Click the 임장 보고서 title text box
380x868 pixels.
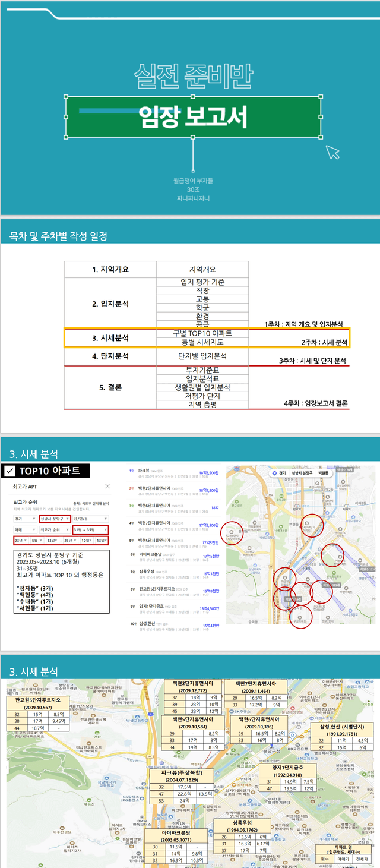point(193,117)
